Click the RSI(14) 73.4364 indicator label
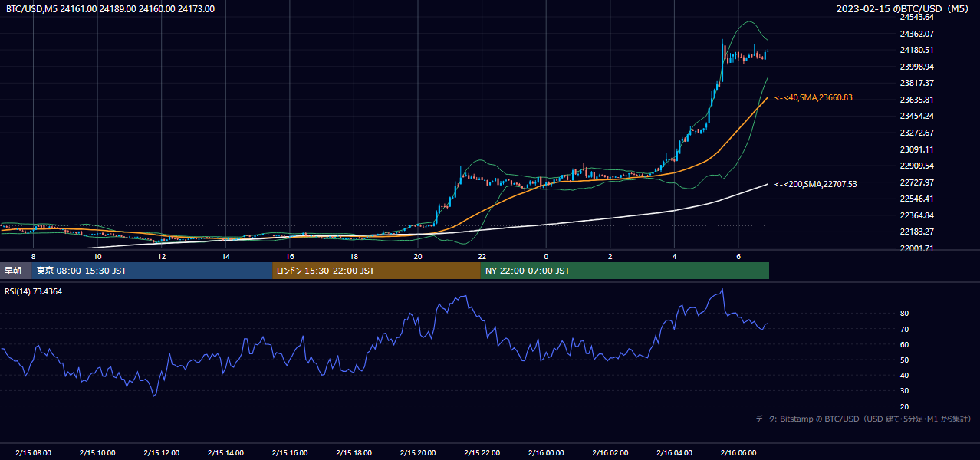This screenshot has width=980, height=460. (34, 291)
